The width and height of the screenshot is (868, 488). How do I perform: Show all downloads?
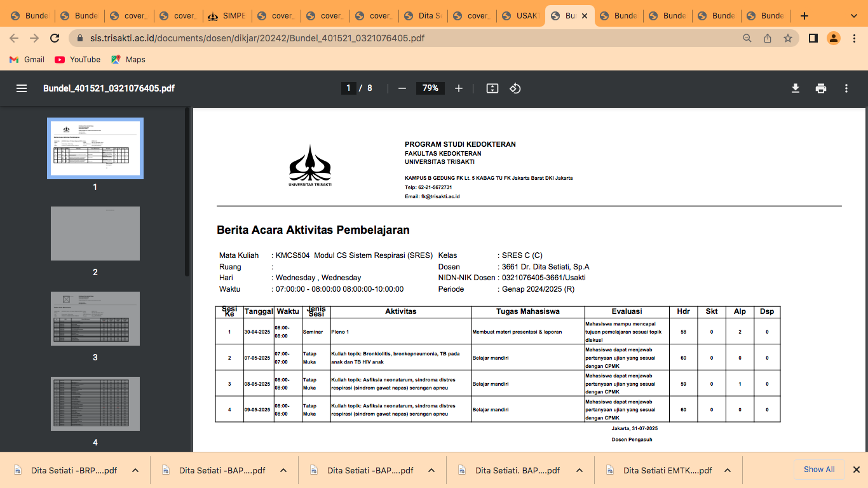click(x=819, y=470)
